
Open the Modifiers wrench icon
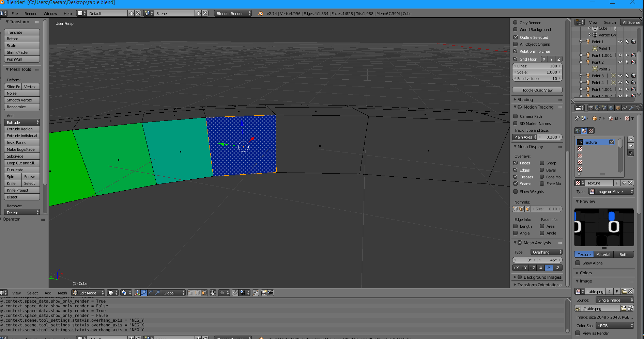(x=631, y=108)
